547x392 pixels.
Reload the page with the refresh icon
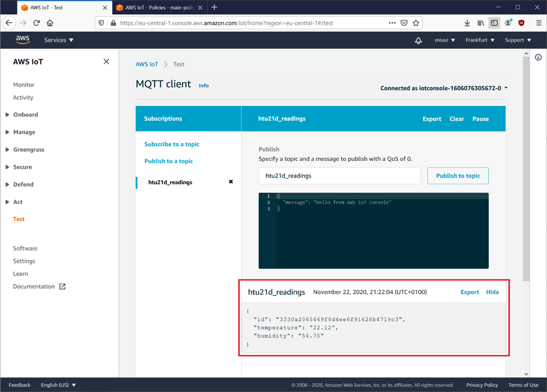(37, 23)
